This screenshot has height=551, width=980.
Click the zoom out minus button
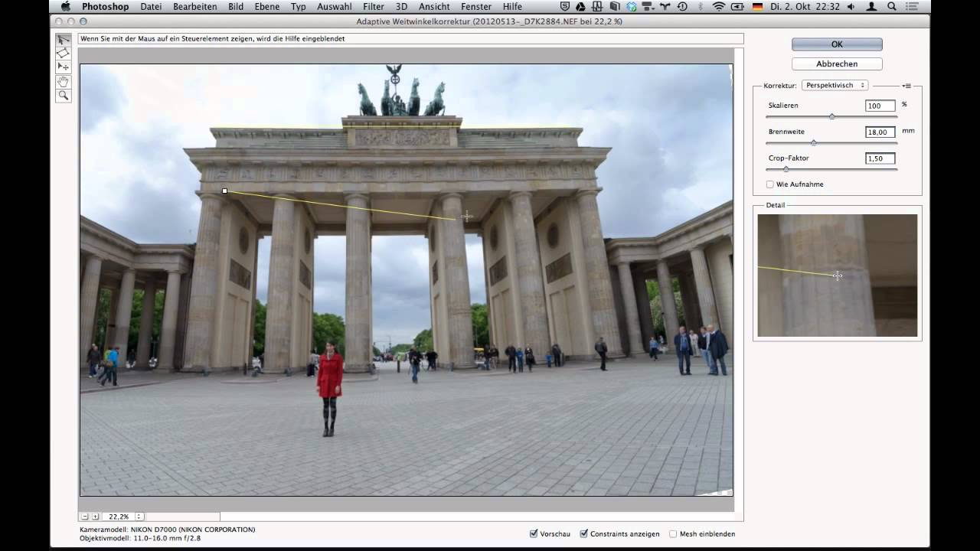[85, 517]
